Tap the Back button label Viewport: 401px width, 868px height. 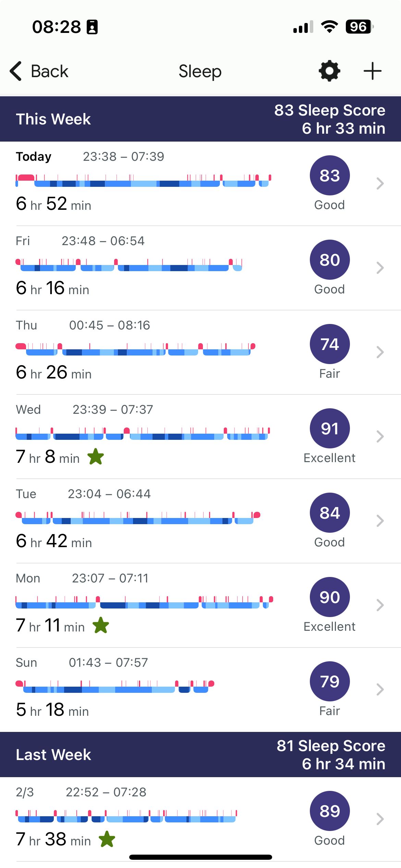[x=50, y=71]
